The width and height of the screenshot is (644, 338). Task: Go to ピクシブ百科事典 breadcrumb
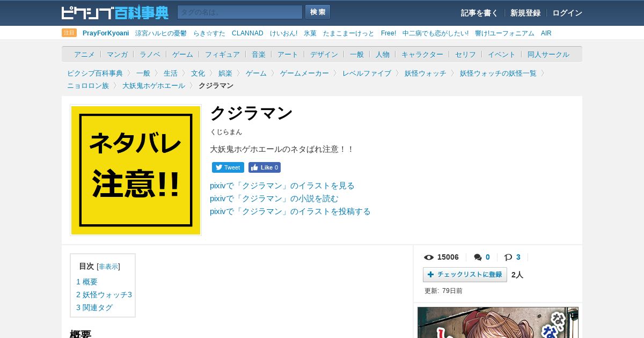coord(95,73)
